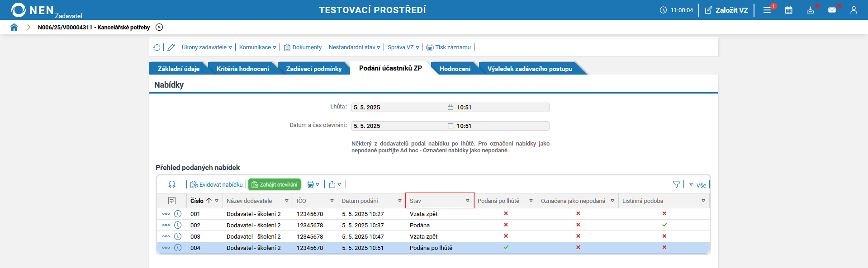Image resolution: width=868 pixels, height=268 pixels.
Task: Click the refresh record icon
Action: coord(157,47)
